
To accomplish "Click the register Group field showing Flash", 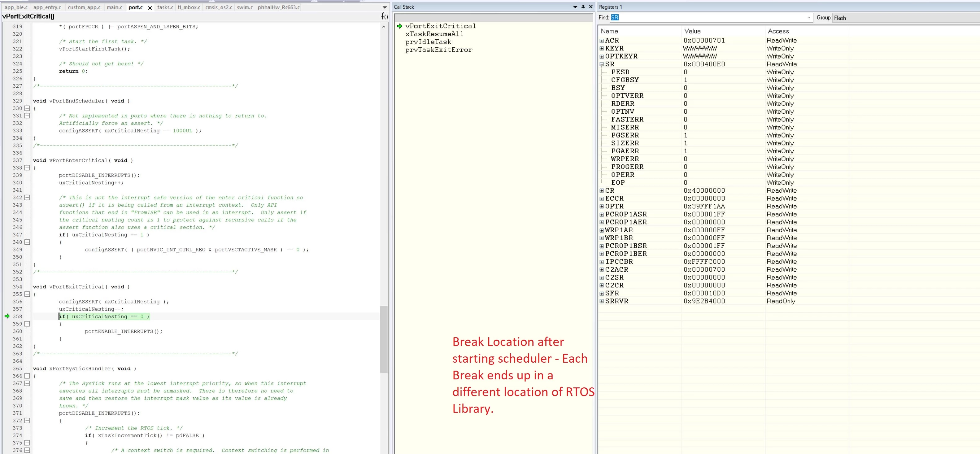I will coord(906,18).
